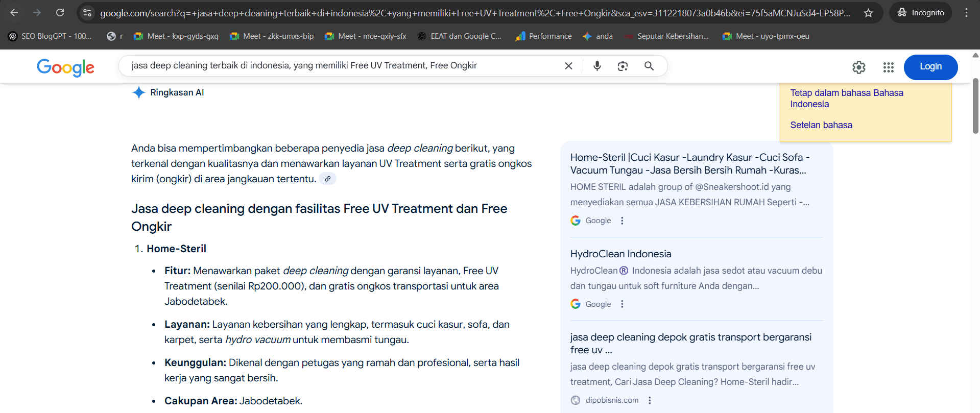Image resolution: width=980 pixels, height=413 pixels.
Task: Click the Ringkasan AI sparkle icon
Action: (x=138, y=92)
